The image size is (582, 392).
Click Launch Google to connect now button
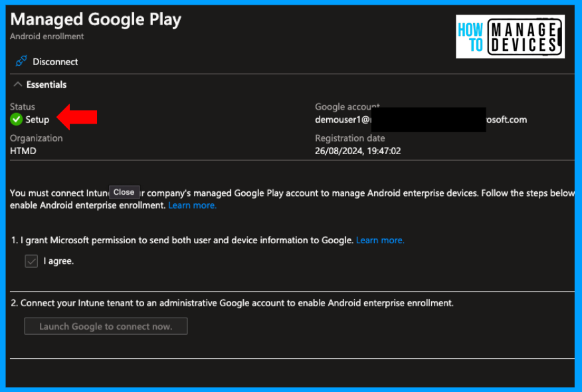click(106, 326)
